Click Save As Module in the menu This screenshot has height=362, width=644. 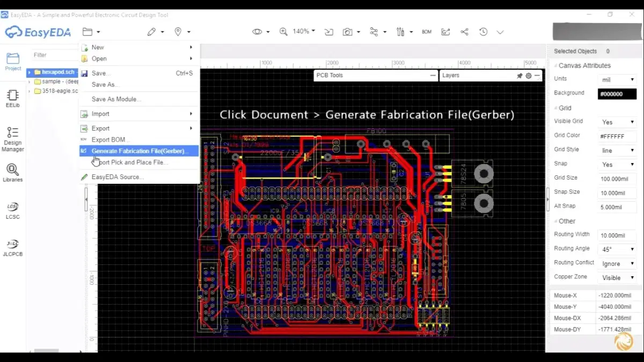[x=116, y=99]
